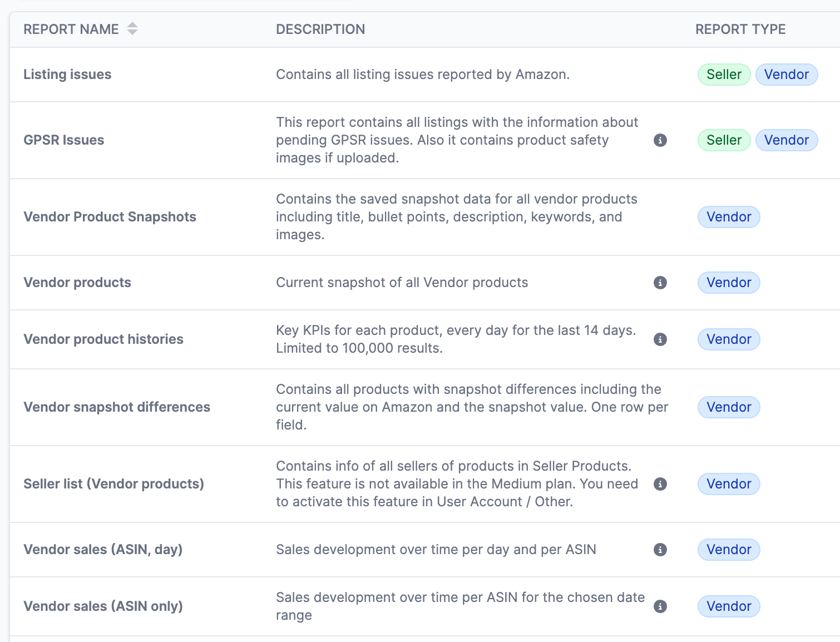
Task: Select Vendor Product Snapshots report
Action: click(110, 217)
